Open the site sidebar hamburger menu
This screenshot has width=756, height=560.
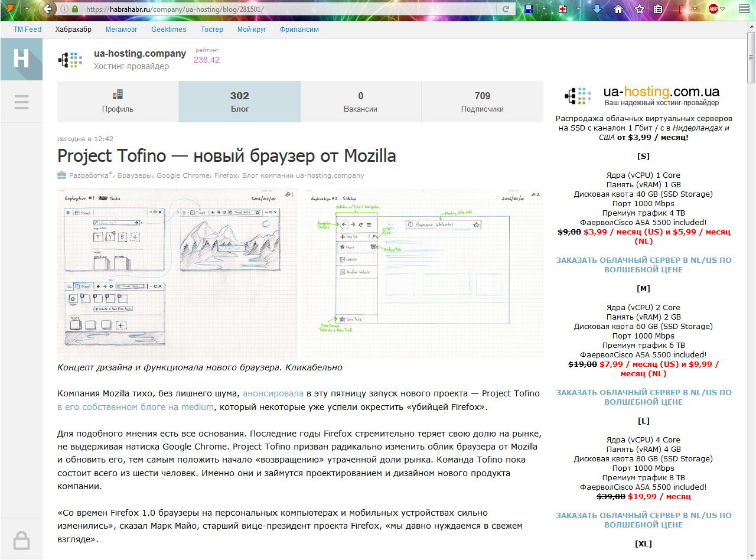(x=21, y=102)
